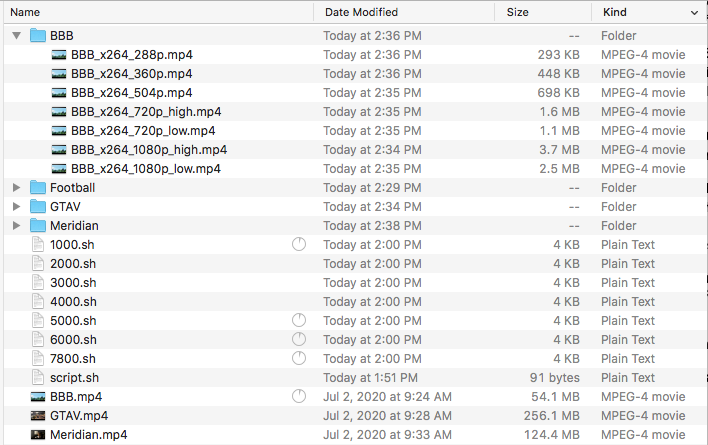Select file name BBB_x264_1080p_high.mp4
708x445 pixels.
pos(149,150)
